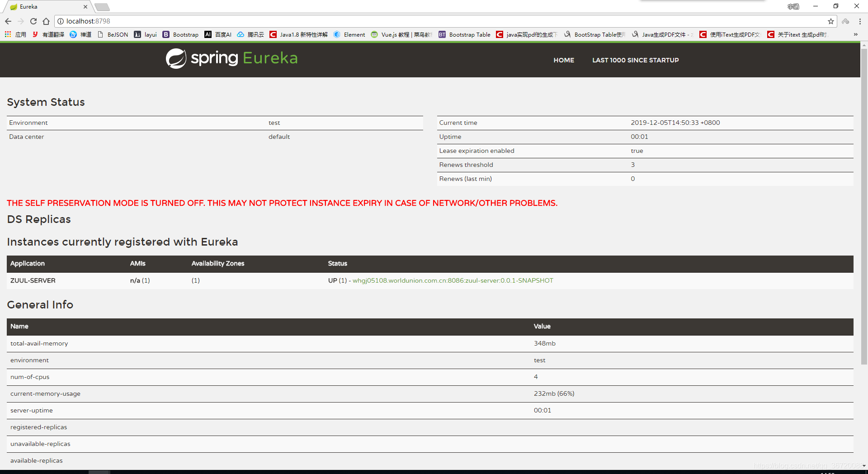Open the 关于itext 生成pdf bookmark
Image resolution: width=868 pixels, height=474 pixels.
797,34
